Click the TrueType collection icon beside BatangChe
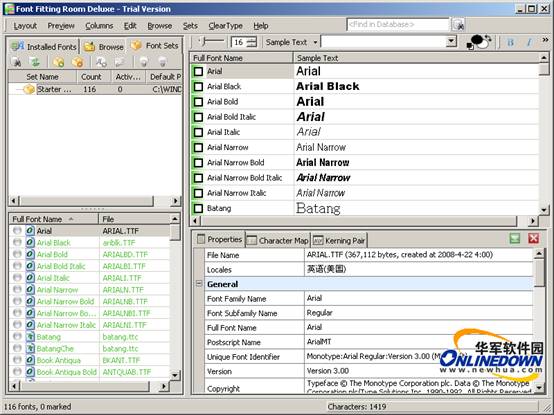The image size is (554, 415). [x=30, y=349]
